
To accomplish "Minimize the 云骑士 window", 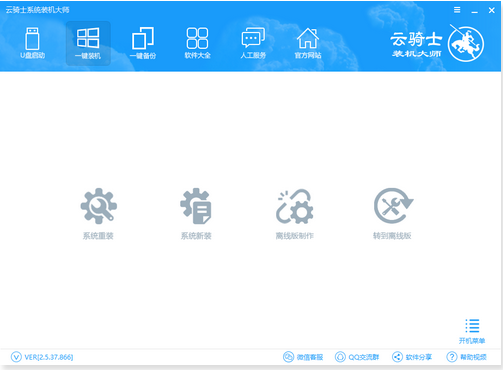I will click(x=474, y=11).
